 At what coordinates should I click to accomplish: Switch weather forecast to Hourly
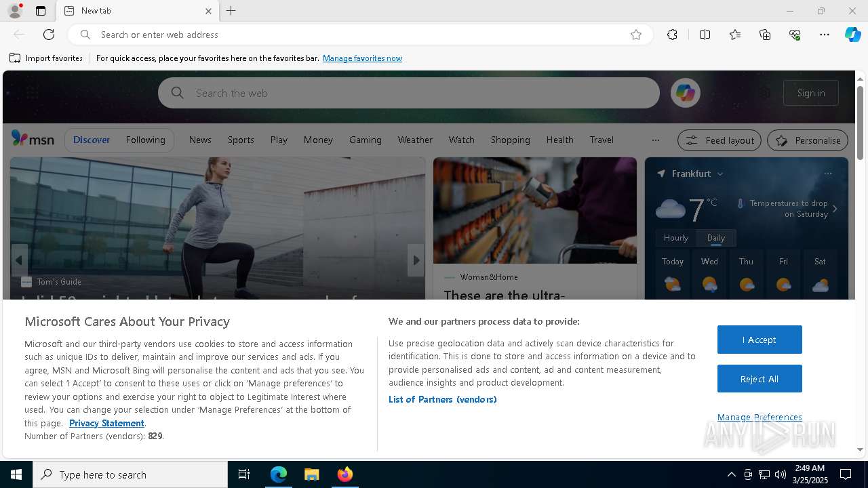point(676,238)
